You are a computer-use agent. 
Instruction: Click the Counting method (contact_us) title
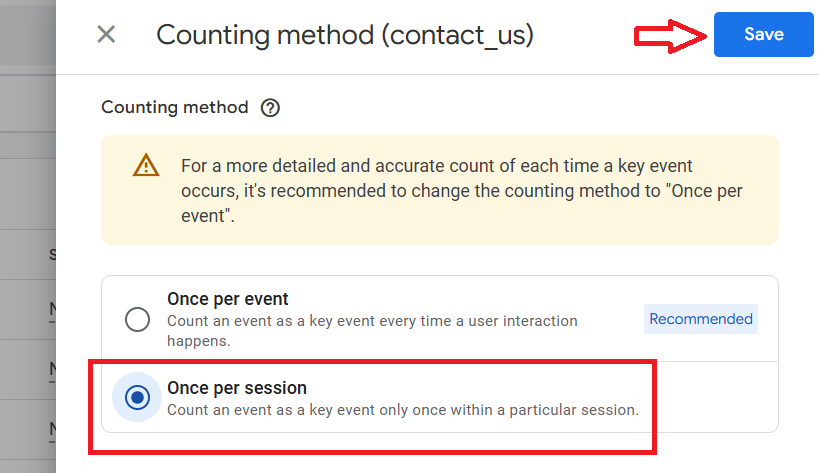(x=344, y=35)
